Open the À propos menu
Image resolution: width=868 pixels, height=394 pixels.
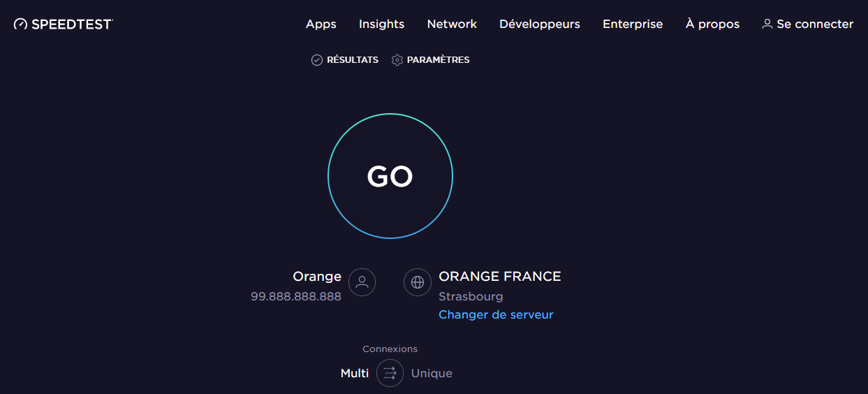click(x=712, y=24)
